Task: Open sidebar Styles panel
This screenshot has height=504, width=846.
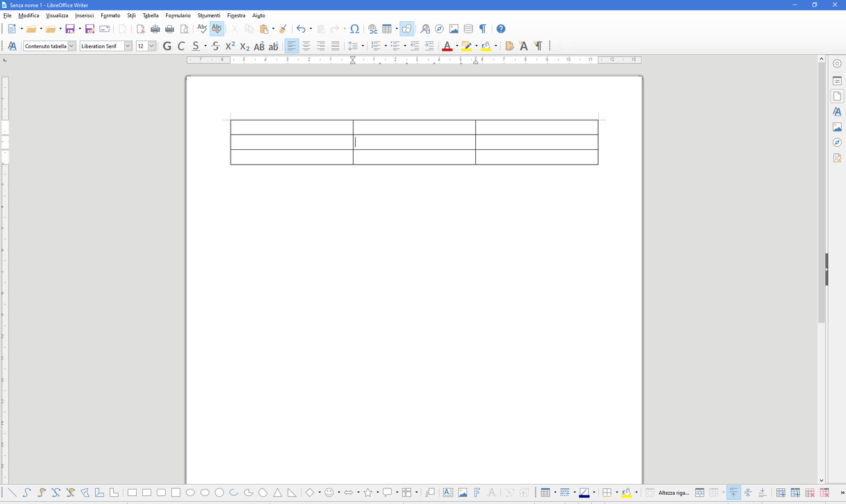Action: (837, 112)
